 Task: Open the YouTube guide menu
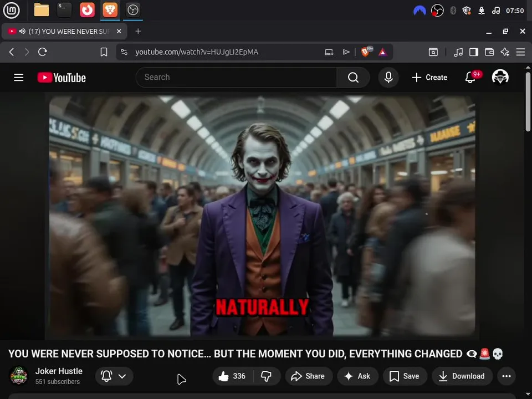(19, 78)
